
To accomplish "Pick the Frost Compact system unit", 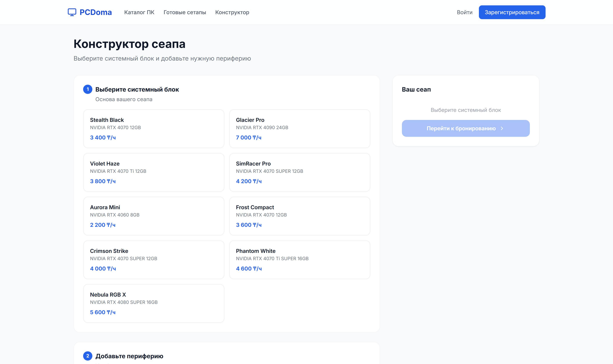I will [x=300, y=216].
